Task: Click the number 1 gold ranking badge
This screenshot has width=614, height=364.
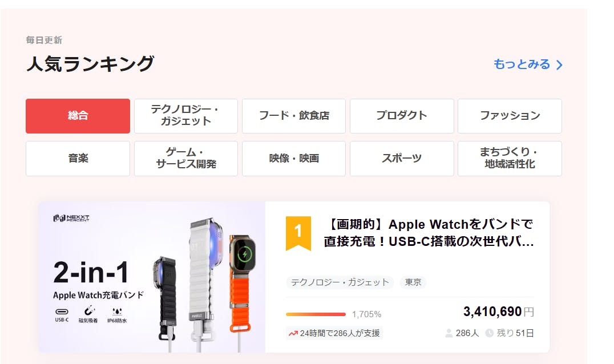Action: coord(298,233)
